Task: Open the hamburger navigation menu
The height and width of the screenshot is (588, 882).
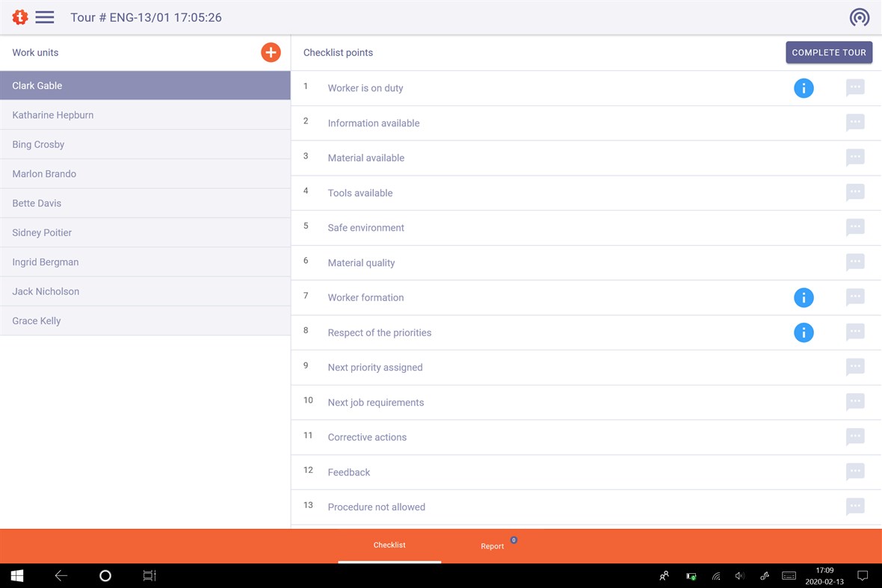Action: (x=44, y=17)
